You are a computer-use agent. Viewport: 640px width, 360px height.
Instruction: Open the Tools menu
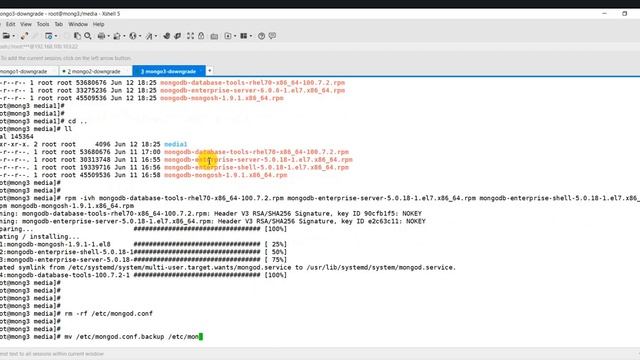pos(43,24)
